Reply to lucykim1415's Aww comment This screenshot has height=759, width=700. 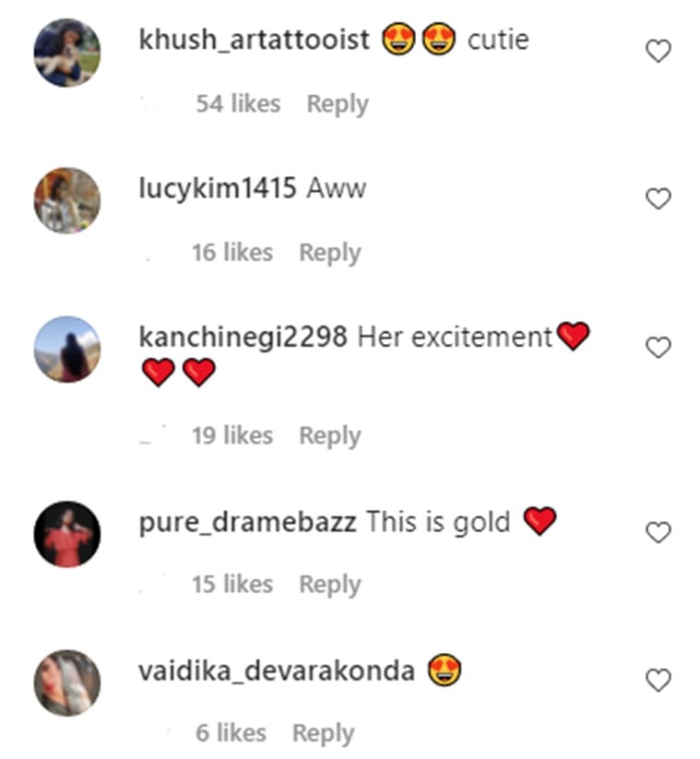point(330,254)
